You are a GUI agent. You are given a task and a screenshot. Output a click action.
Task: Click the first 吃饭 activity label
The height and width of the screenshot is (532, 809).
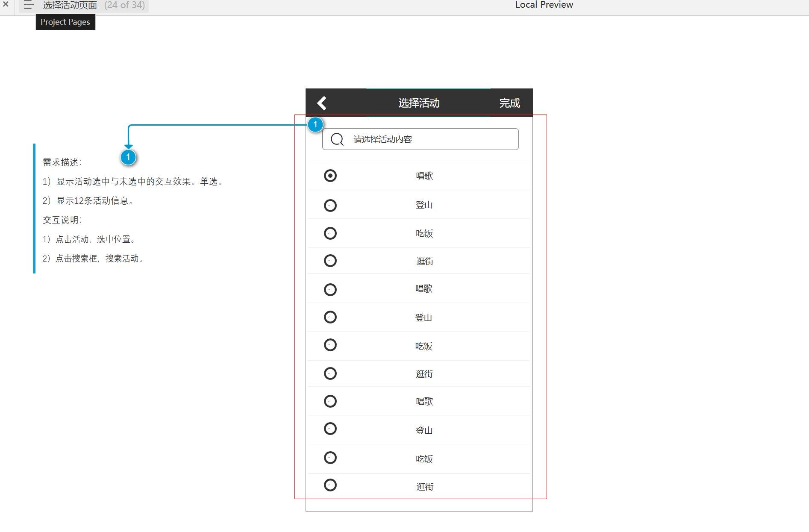424,233
